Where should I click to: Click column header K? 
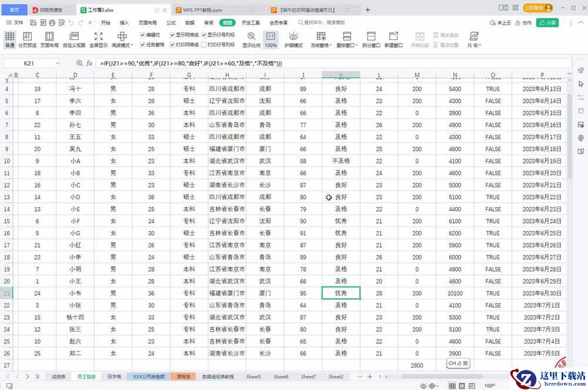point(341,75)
